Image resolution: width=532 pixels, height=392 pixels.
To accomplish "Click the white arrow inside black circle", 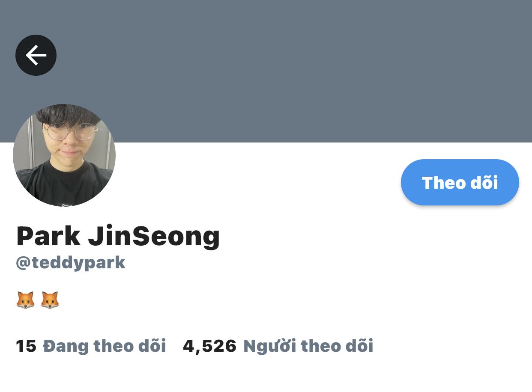I will click(x=36, y=55).
